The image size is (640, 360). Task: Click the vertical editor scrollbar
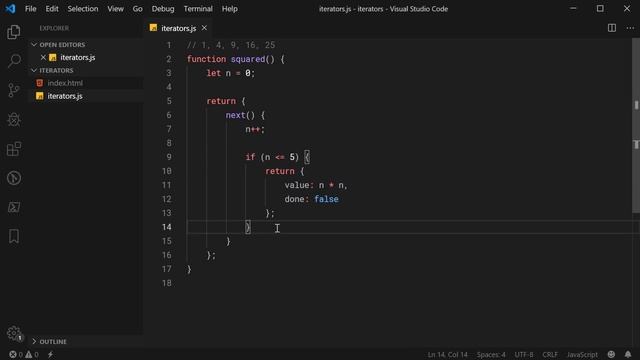(x=636, y=126)
